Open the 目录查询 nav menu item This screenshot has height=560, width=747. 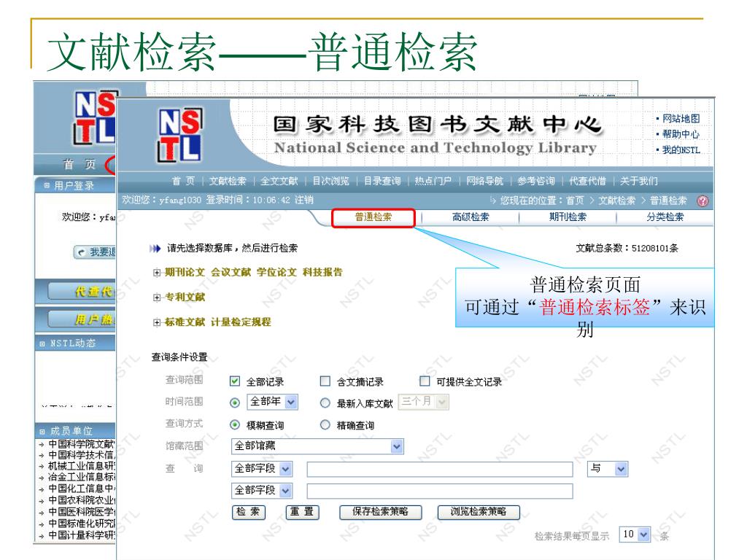coord(382,181)
